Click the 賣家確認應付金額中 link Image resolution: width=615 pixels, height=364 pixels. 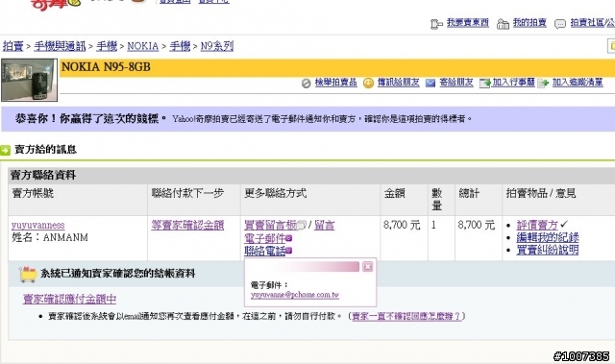click(x=70, y=300)
